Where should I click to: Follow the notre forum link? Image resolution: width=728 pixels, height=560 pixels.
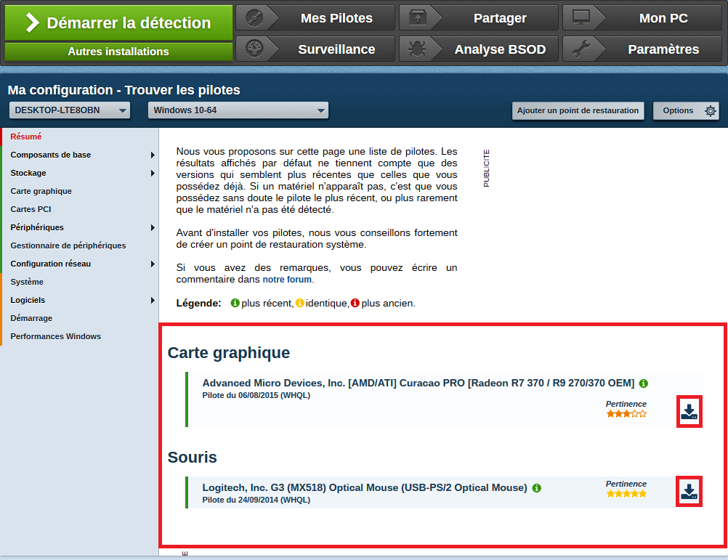pyautogui.click(x=287, y=280)
